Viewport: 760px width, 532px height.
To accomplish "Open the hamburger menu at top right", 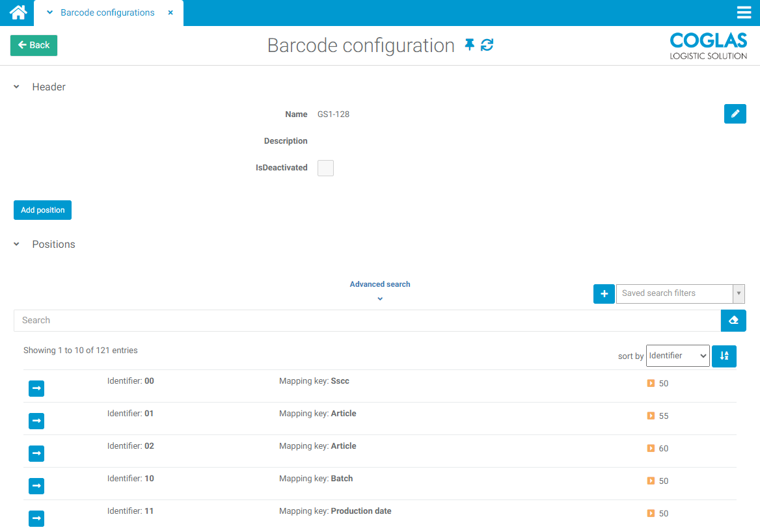I will (744, 12).
